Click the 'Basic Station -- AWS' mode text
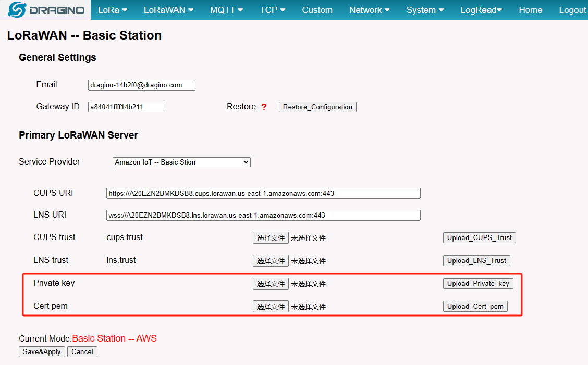 114,338
